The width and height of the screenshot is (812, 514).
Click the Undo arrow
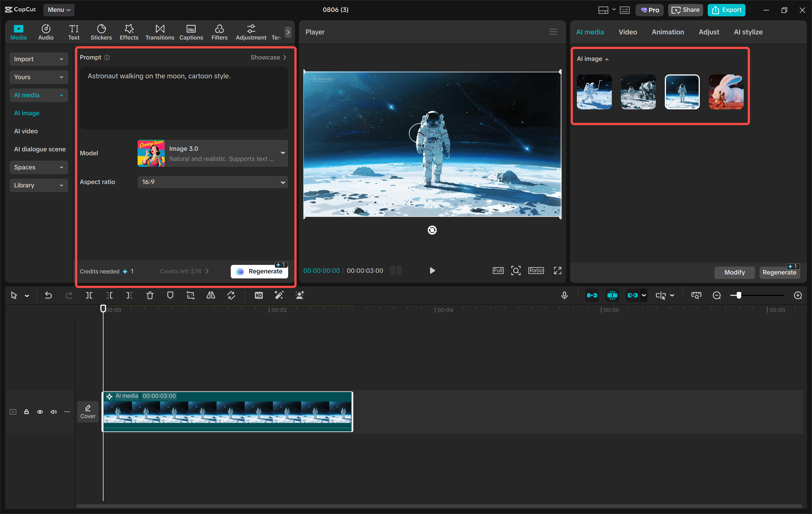tap(48, 296)
